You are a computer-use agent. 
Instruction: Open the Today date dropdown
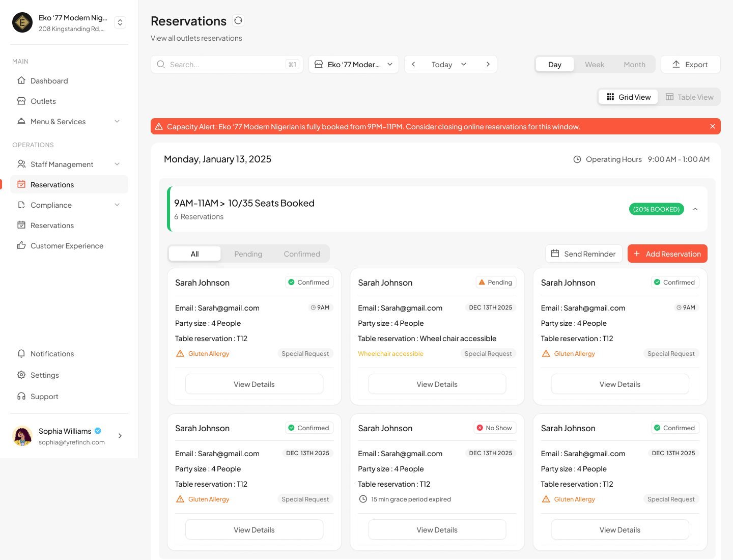click(x=448, y=64)
